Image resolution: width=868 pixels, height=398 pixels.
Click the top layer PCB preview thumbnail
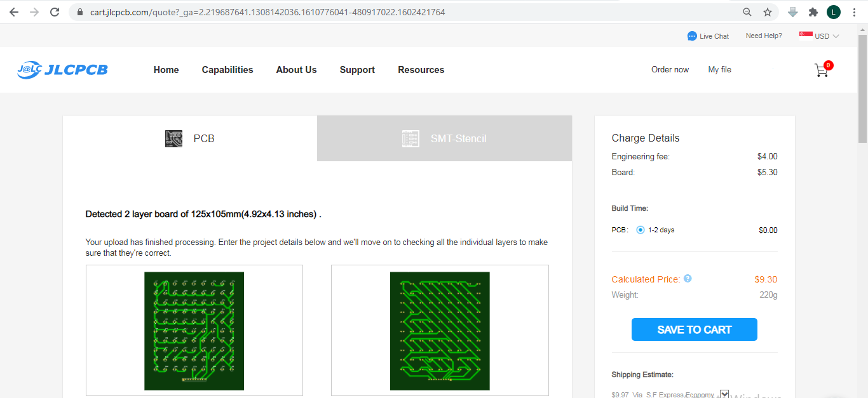click(x=194, y=330)
